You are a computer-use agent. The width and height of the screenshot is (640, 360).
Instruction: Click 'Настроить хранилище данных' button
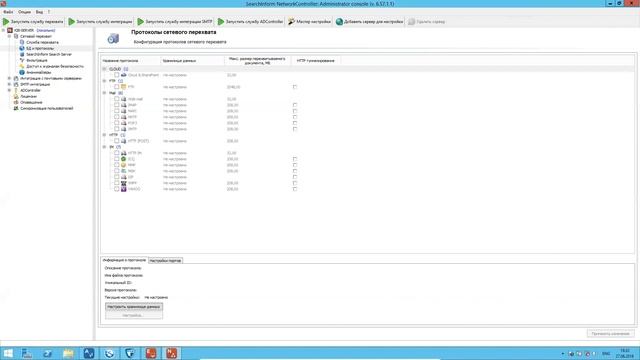pos(134,307)
